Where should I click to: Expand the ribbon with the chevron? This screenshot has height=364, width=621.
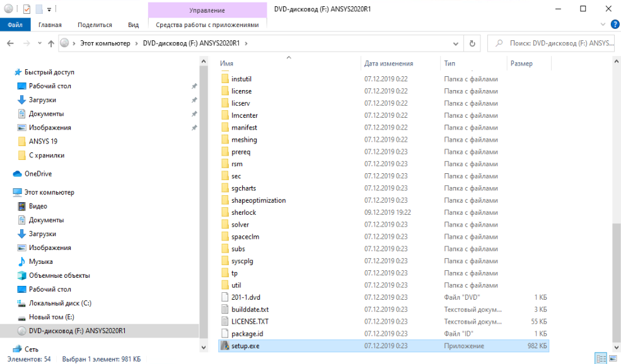(x=603, y=25)
